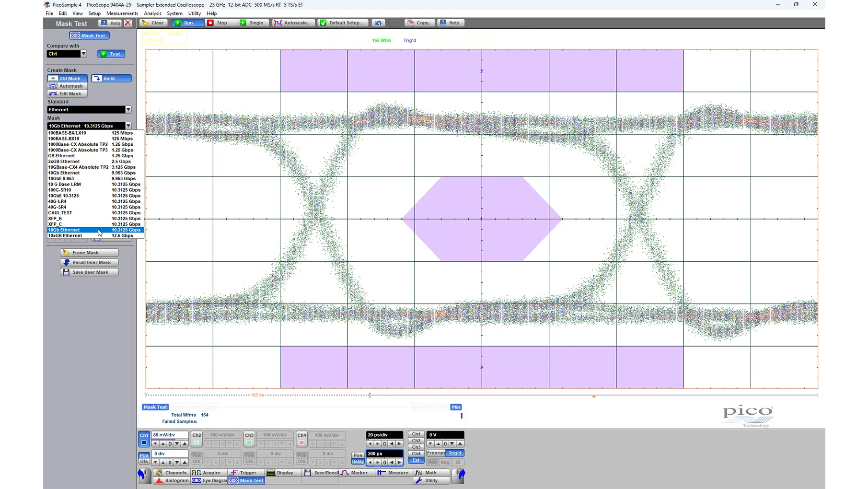Image resolution: width=868 pixels, height=489 pixels.
Task: Choose 40G-LR4 mask from list
Action: click(x=95, y=201)
